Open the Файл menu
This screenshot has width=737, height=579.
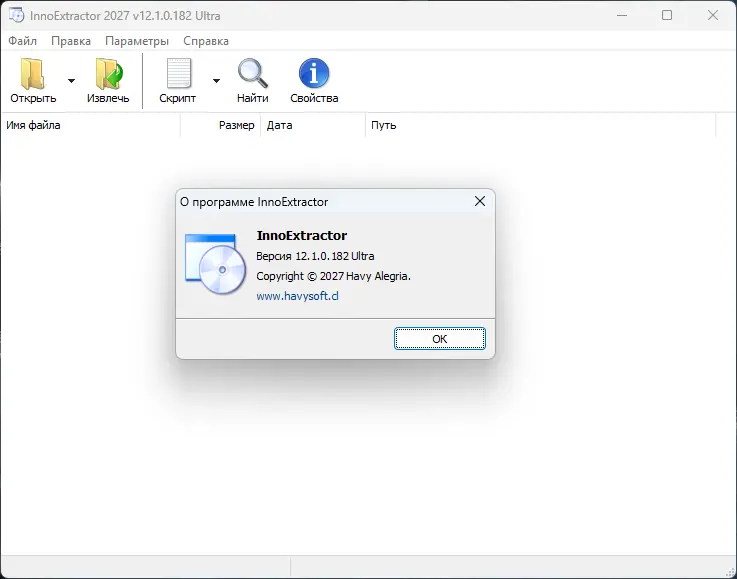22,41
